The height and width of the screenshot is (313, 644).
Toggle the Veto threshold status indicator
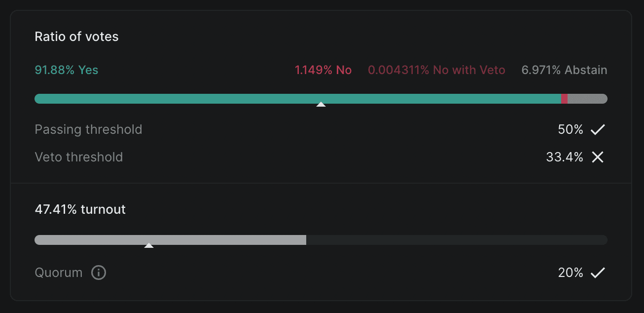598,157
